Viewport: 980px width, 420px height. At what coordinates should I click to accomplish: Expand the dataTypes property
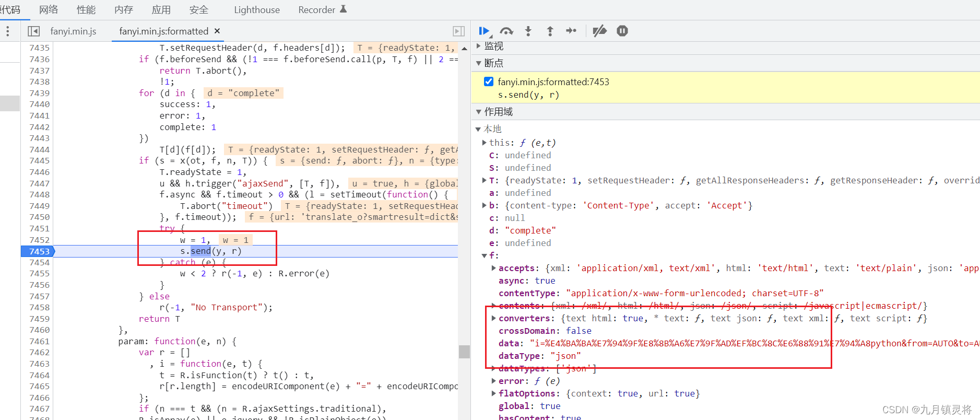(x=493, y=368)
